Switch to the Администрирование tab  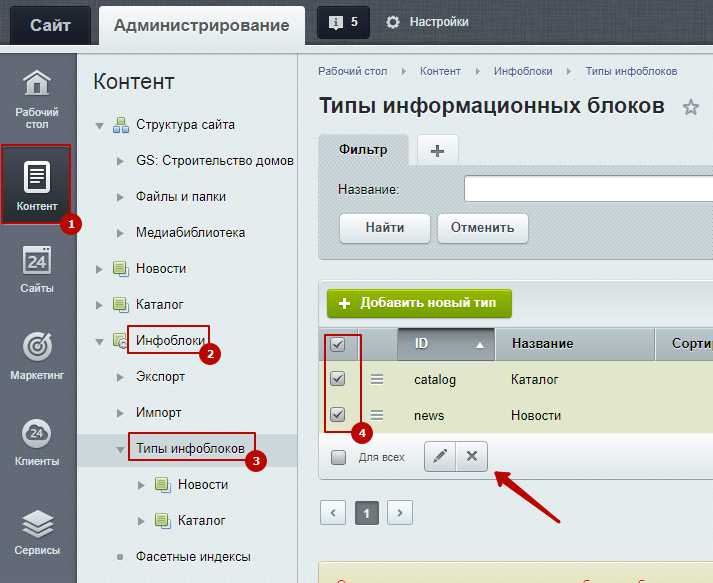pos(201,25)
